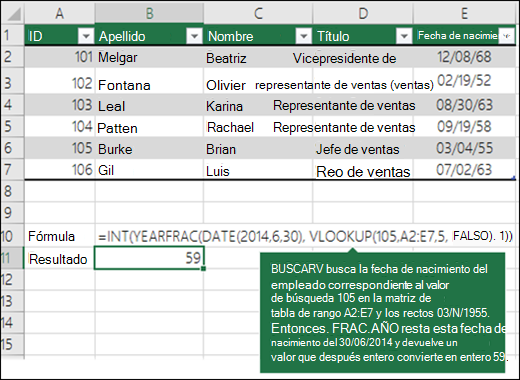Click the Olivier name cell
Image resolution: width=520 pixels, height=380 pixels.
(x=258, y=81)
